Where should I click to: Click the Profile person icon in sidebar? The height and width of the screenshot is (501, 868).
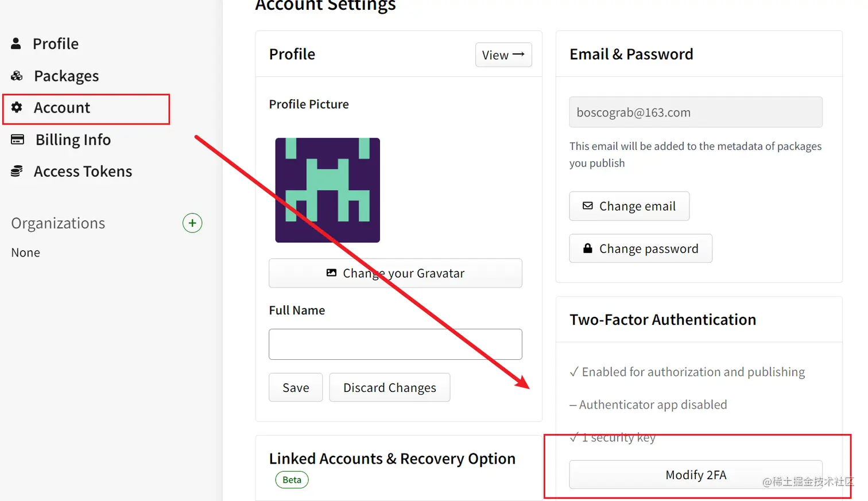(x=15, y=44)
